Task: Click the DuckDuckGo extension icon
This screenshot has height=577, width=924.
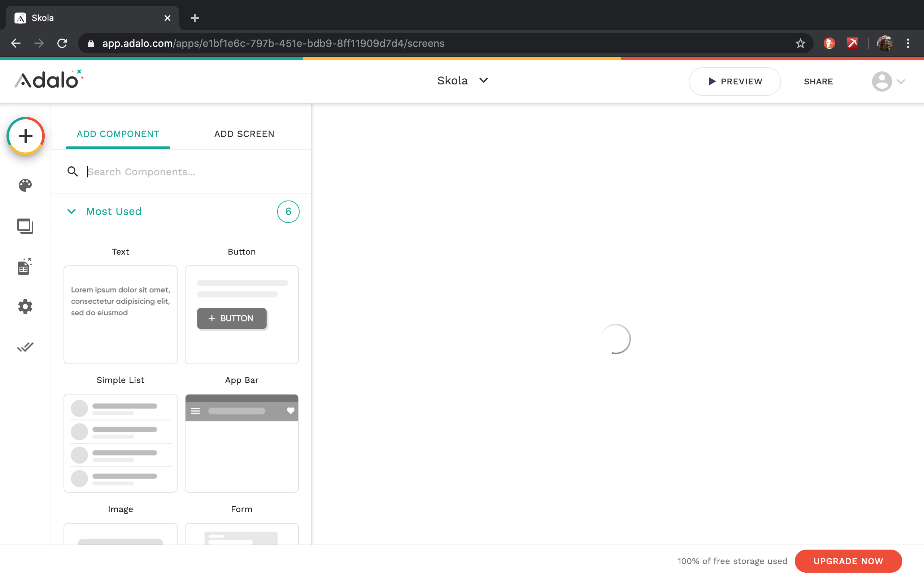Action: point(829,44)
